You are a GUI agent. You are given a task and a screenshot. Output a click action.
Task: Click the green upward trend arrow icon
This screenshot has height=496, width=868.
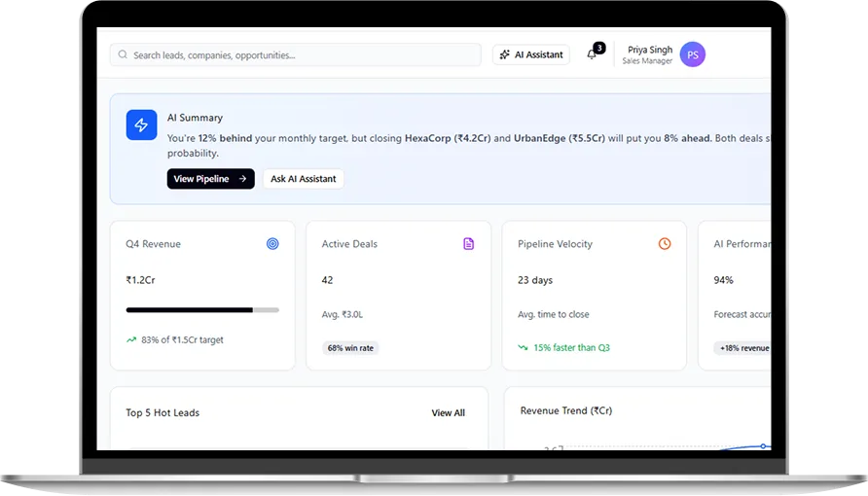coord(131,340)
